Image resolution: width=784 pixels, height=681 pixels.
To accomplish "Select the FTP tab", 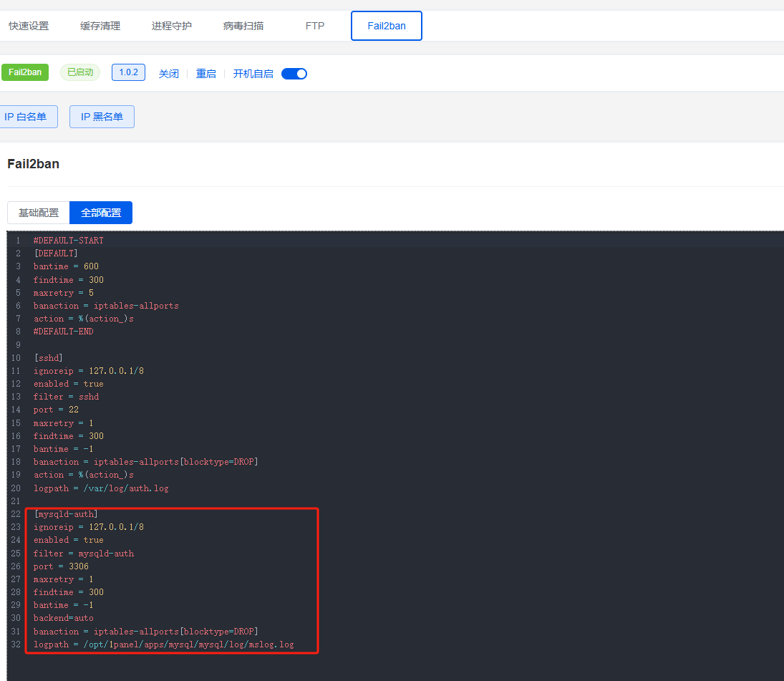I will point(315,26).
